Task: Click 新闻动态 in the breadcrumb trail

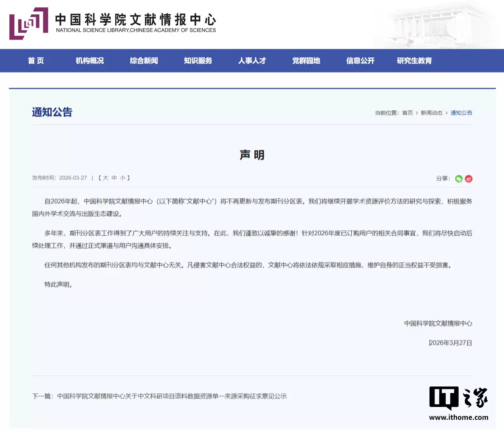Action: (431, 113)
